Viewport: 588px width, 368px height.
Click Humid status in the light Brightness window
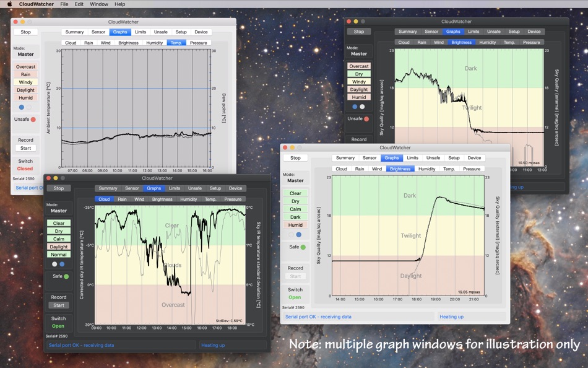click(295, 225)
